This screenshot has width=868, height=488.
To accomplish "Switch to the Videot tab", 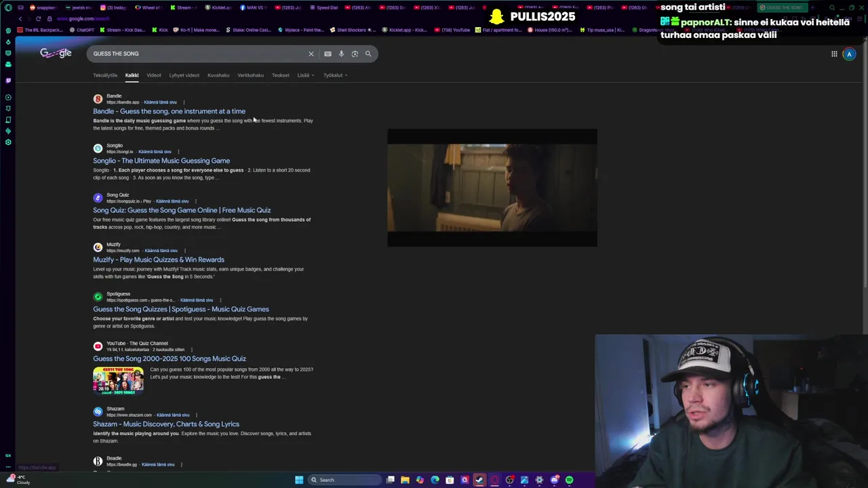I will click(x=154, y=75).
